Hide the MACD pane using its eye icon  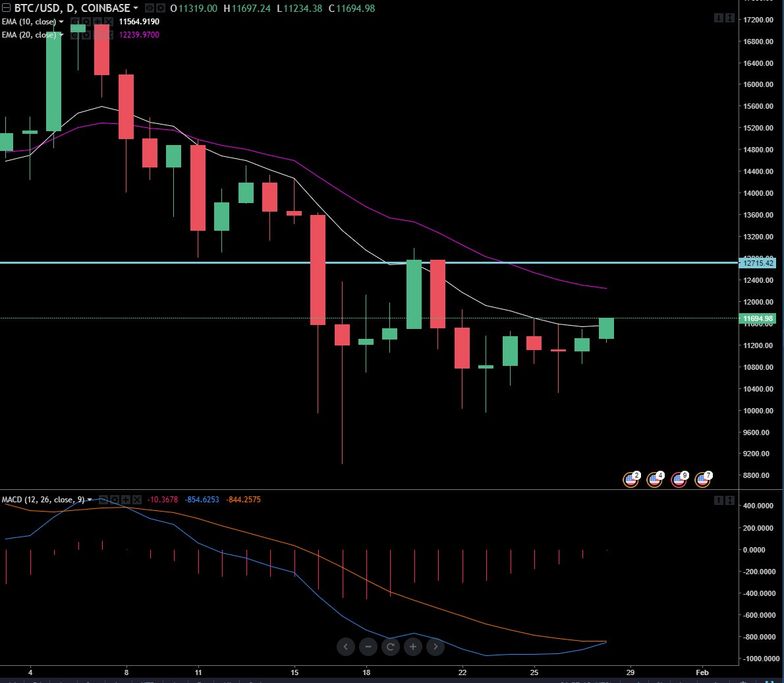[102, 500]
